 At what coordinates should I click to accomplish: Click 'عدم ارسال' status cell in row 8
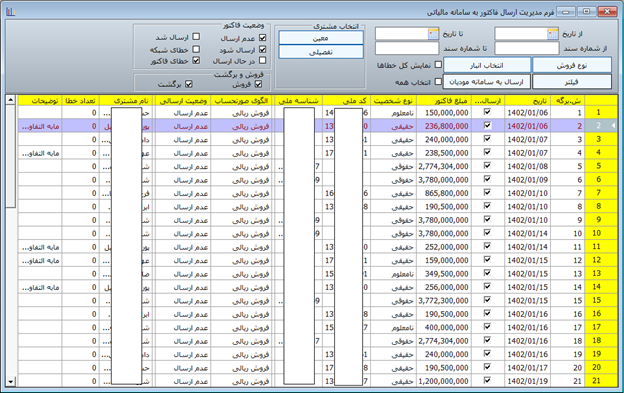tap(183, 207)
